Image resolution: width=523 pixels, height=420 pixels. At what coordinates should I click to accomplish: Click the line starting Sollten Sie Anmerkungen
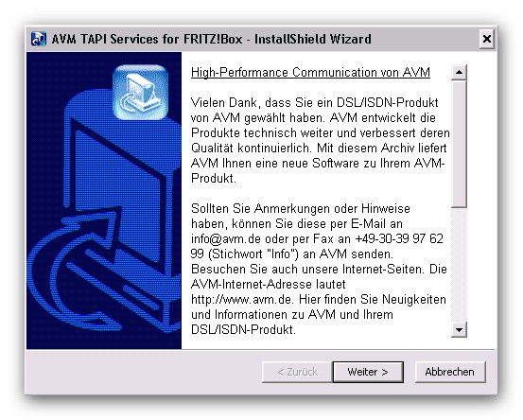point(301,208)
